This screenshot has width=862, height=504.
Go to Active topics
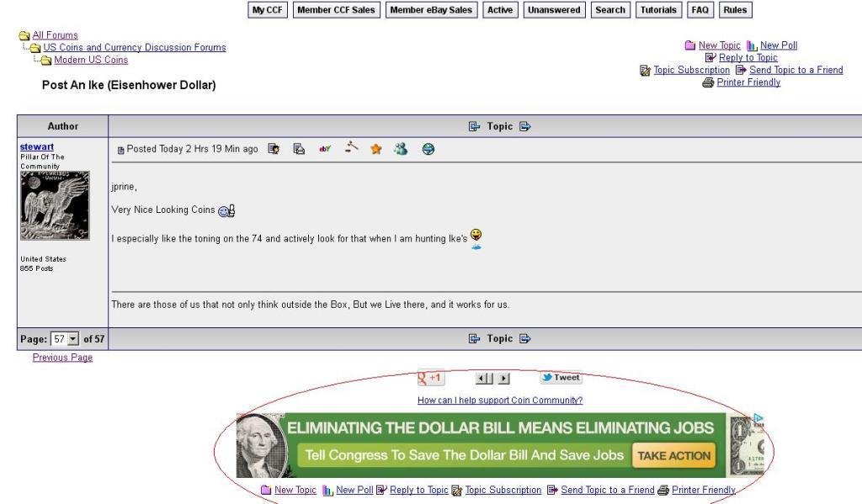(500, 10)
